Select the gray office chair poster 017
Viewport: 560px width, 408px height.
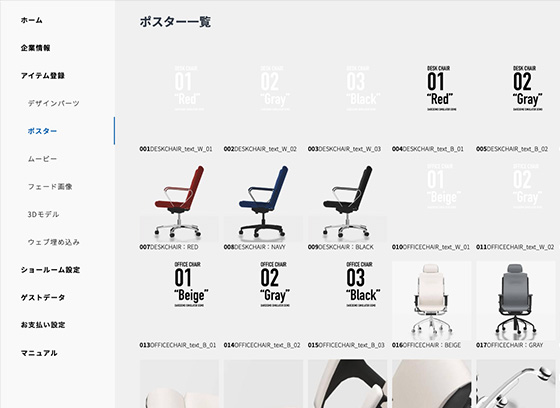(x=516, y=300)
